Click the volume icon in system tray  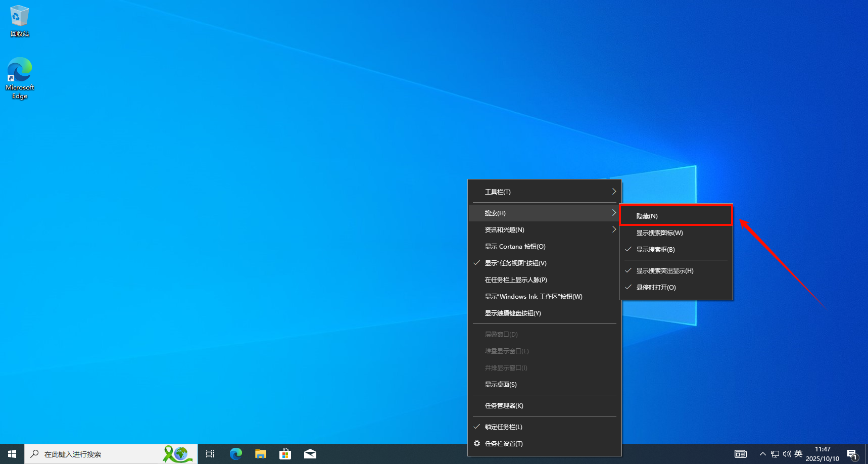(x=787, y=454)
